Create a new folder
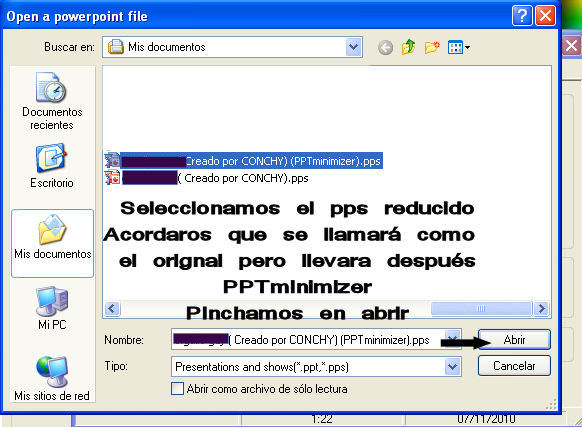The image size is (582, 427). tap(432, 47)
